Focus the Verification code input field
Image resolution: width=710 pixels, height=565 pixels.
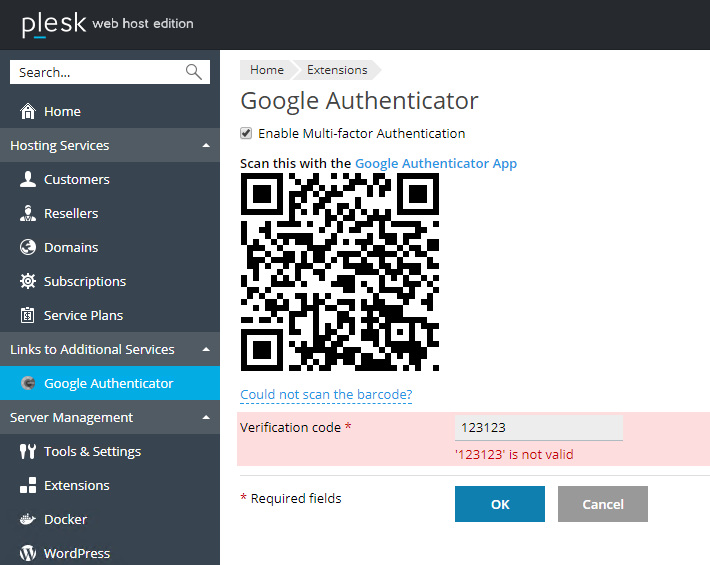[539, 427]
